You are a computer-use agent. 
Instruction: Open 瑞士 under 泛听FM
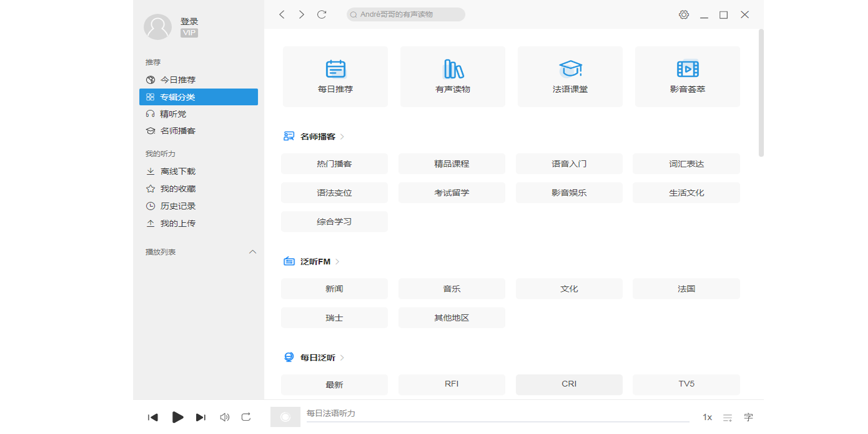click(x=334, y=318)
